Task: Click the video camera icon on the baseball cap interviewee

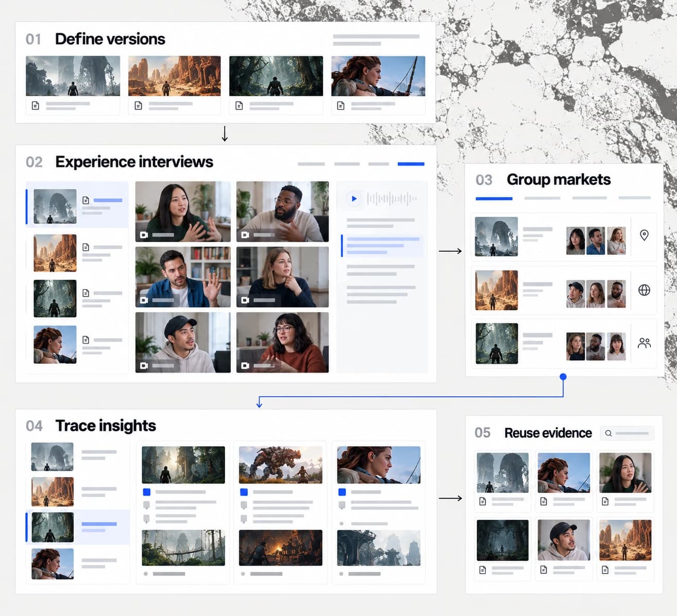Action: 144,365
